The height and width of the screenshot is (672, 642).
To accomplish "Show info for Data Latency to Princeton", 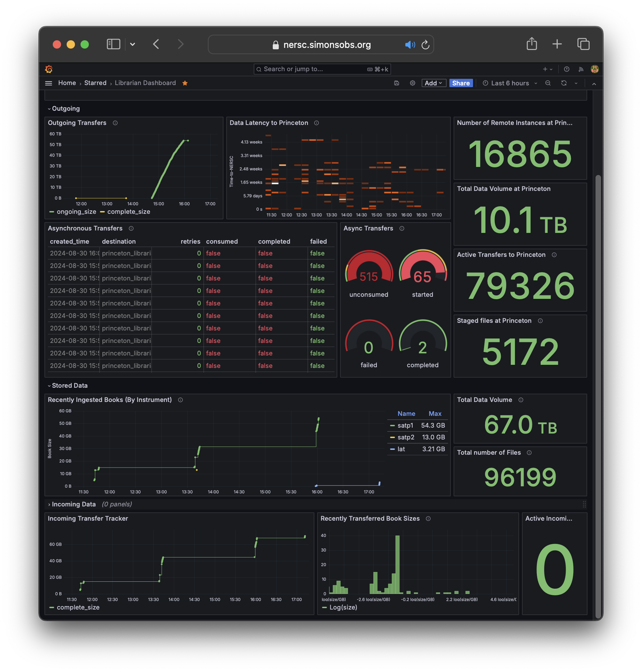I will (316, 123).
